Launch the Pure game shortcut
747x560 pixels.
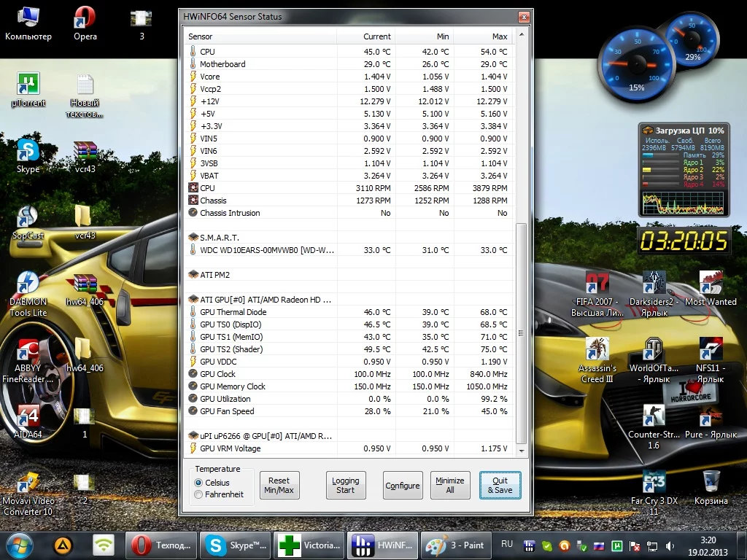point(711,422)
